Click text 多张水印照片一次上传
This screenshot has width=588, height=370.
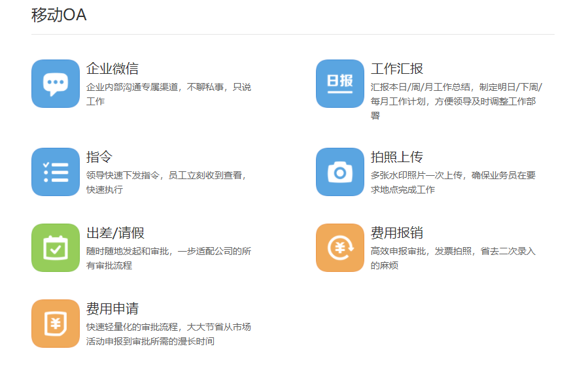pos(417,175)
